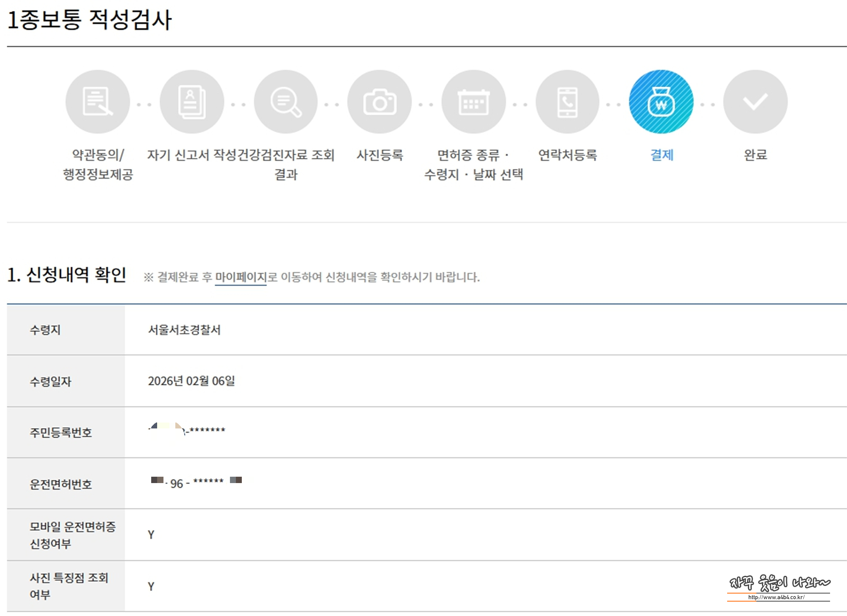Click the health checkup search magnifier icon
Image resolution: width=847 pixels, height=616 pixels.
[x=286, y=102]
